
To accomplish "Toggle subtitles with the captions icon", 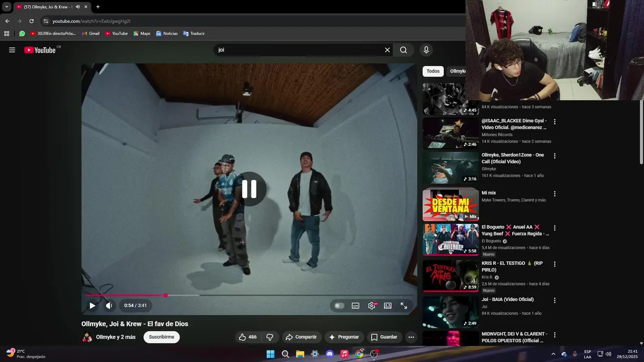I will coord(356,305).
